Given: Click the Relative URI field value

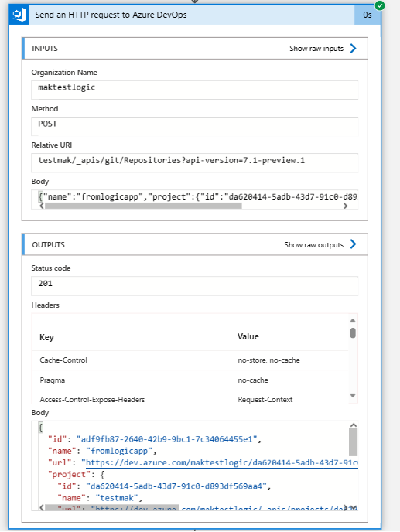Looking at the screenshot, I should click(x=194, y=162).
